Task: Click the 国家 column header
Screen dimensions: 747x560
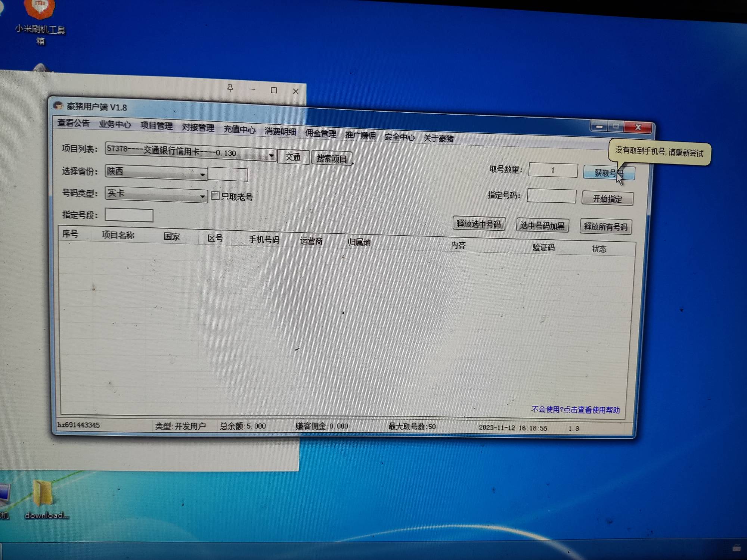Action: [171, 237]
